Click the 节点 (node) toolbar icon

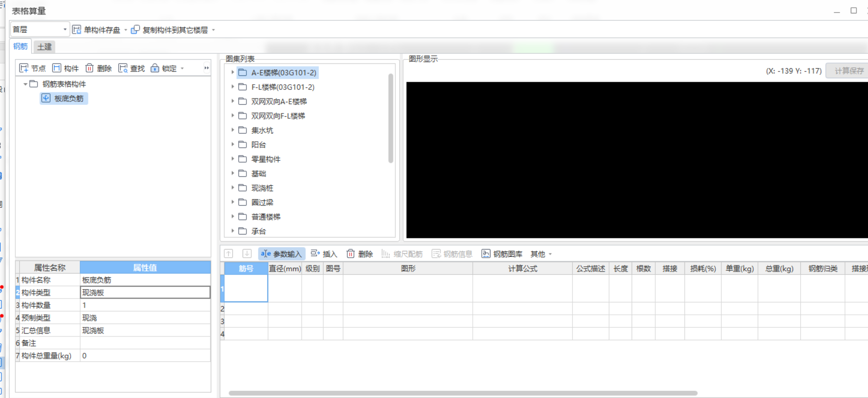click(x=24, y=68)
